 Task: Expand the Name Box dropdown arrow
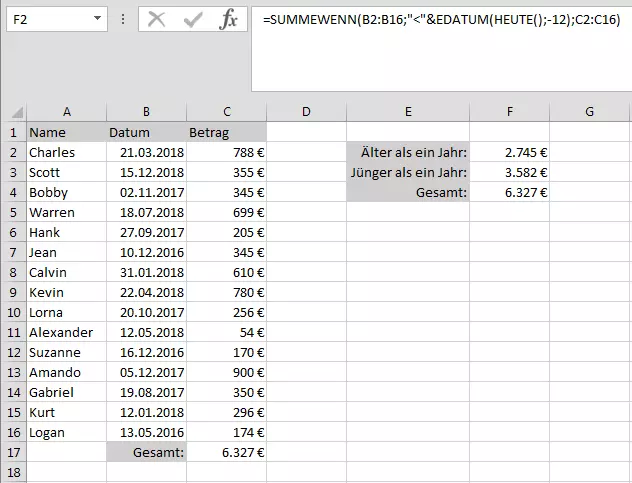tap(97, 19)
